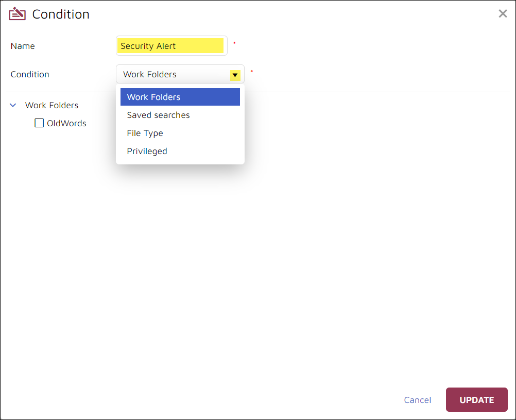The width and height of the screenshot is (516, 420).
Task: Select Saved searches from the dropdown list
Action: [158, 115]
